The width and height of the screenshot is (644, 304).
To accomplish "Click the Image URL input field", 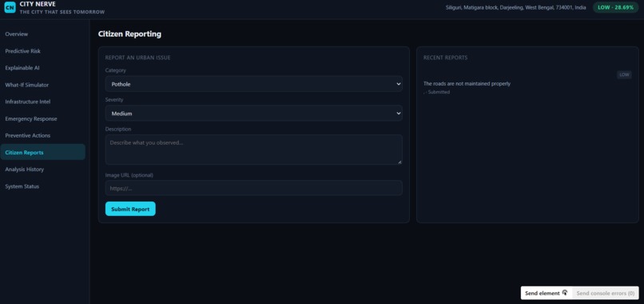I will click(x=254, y=188).
